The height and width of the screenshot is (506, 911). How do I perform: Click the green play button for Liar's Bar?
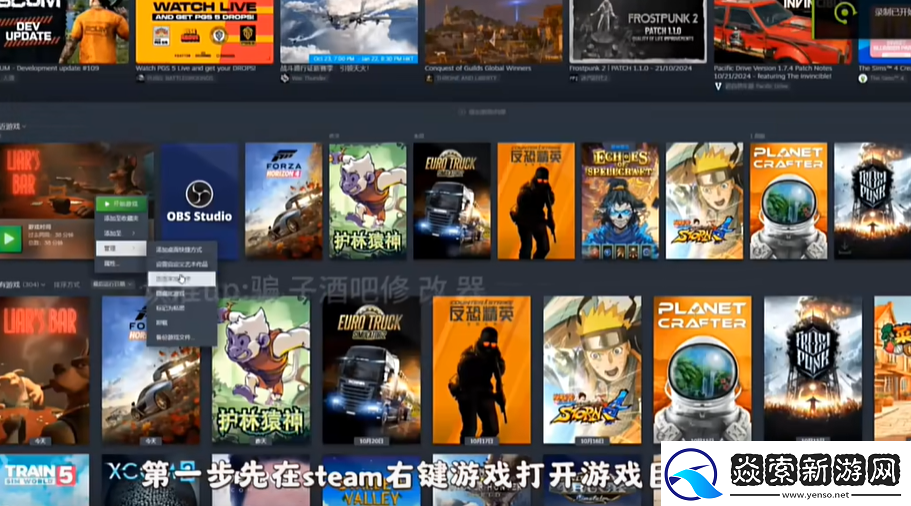click(11, 238)
